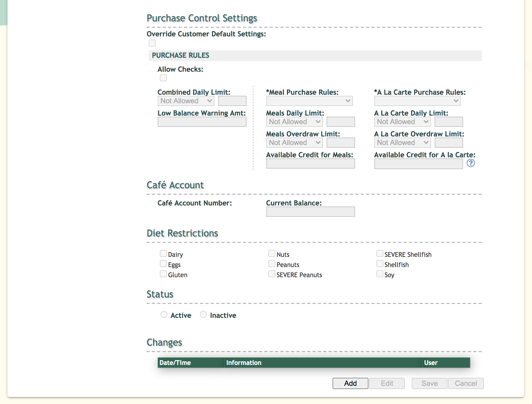This screenshot has height=404, width=532.
Task: Click the Low Balance Warning Amt field
Action: pyautogui.click(x=202, y=122)
